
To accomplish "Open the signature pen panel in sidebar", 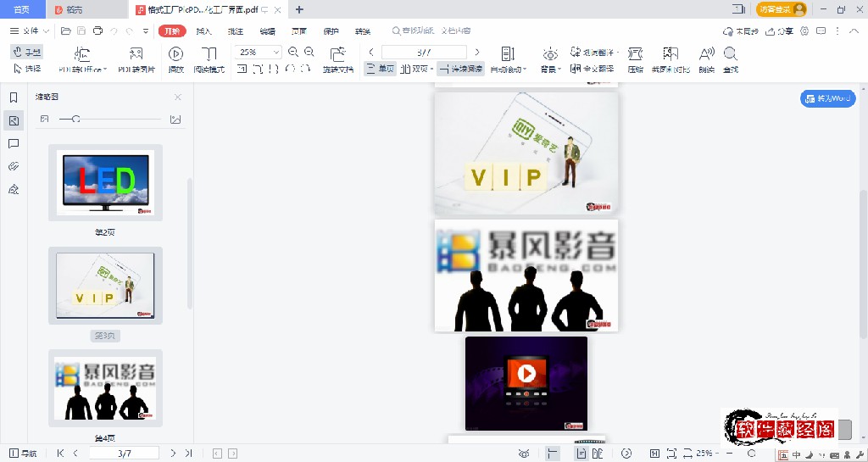I will coord(14,190).
